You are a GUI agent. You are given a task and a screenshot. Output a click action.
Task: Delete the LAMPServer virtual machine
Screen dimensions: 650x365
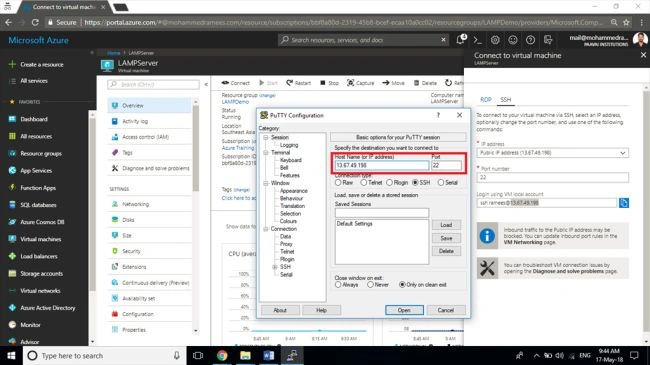425,83
